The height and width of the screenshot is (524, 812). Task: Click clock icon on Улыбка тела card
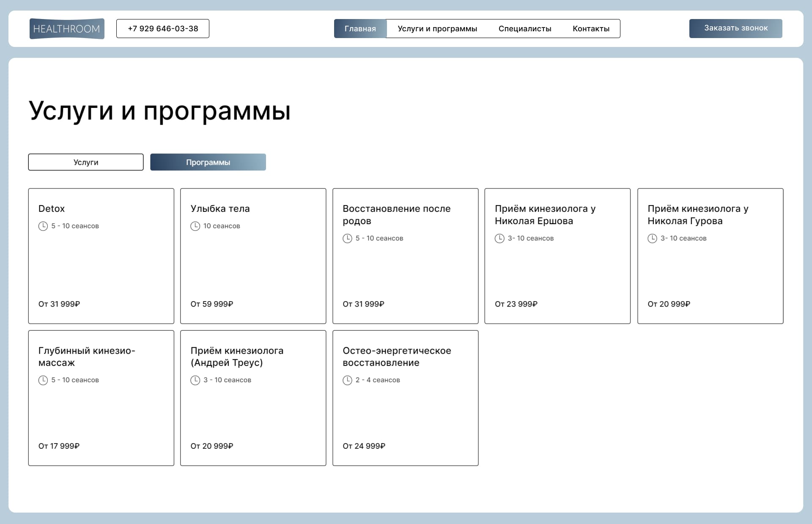tap(195, 226)
